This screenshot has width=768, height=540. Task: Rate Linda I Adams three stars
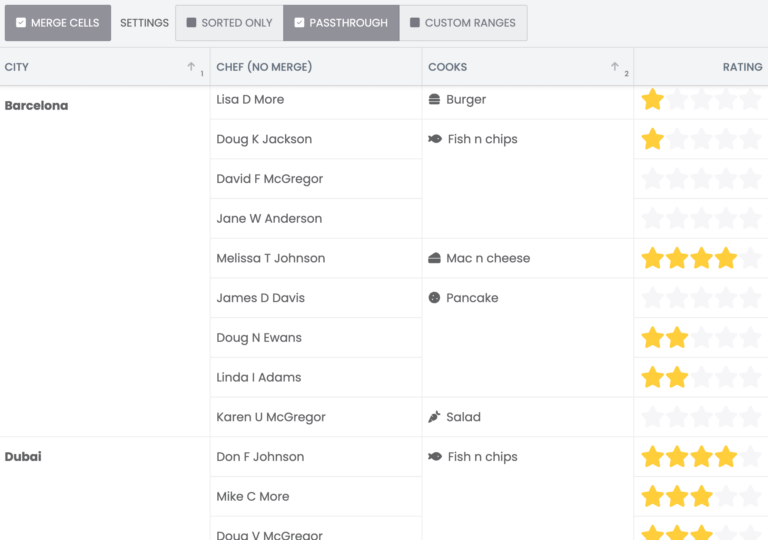click(x=701, y=377)
